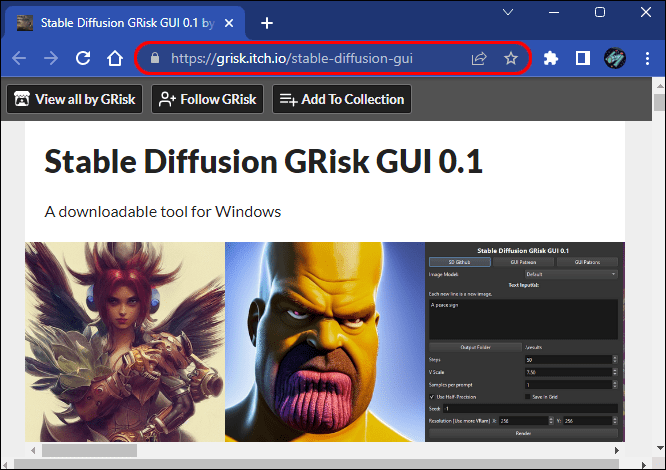Click the vertical scrollbar down arrow

pyautogui.click(x=659, y=447)
